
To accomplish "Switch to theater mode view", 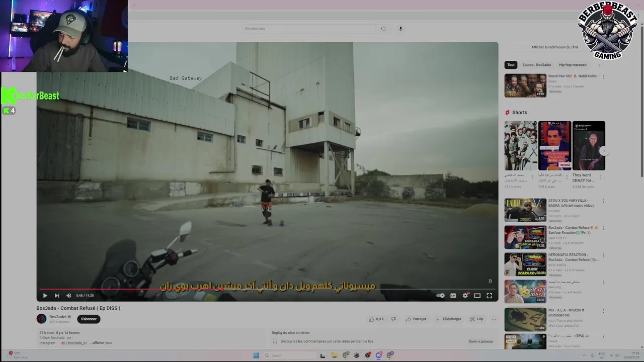I will point(477,296).
